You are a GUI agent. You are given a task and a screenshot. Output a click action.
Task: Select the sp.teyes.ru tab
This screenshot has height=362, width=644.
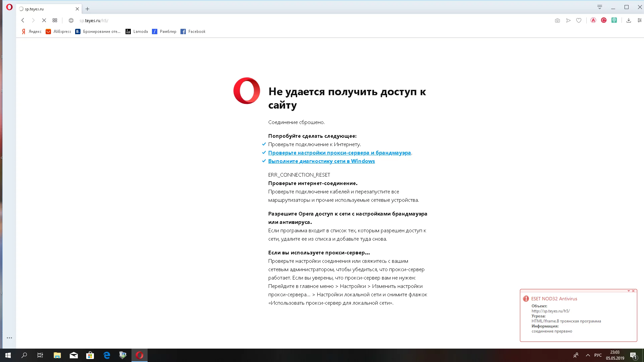point(49,9)
